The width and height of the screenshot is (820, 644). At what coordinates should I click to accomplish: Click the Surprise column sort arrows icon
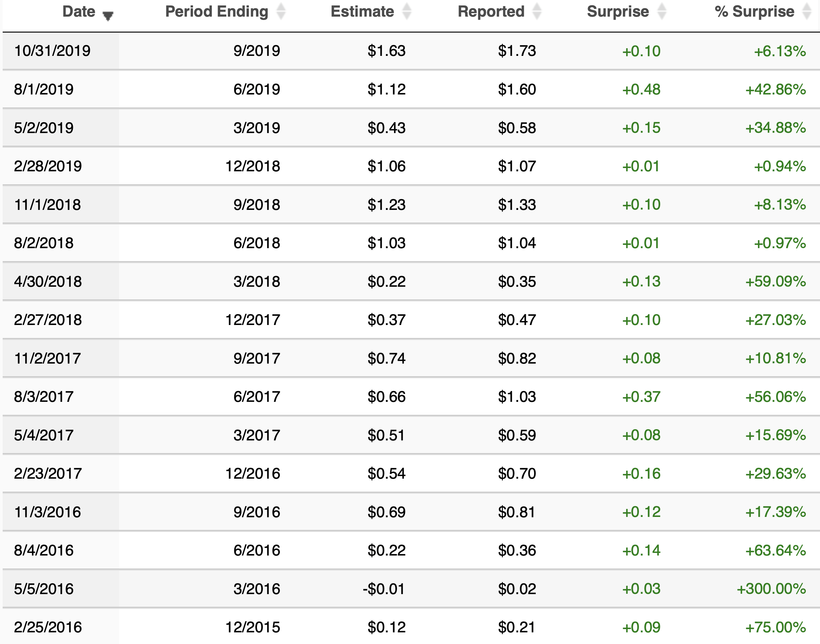pos(662,11)
